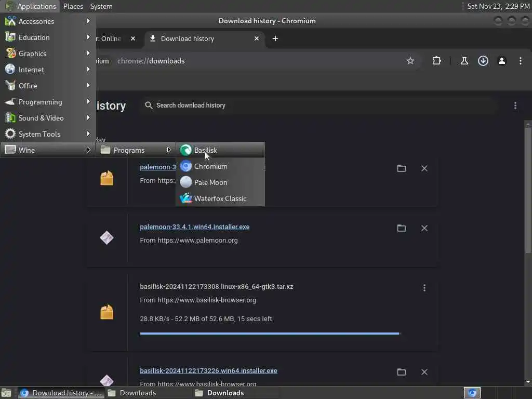Open the Programs submenu under Wine
The image size is (532, 399).
(136, 150)
